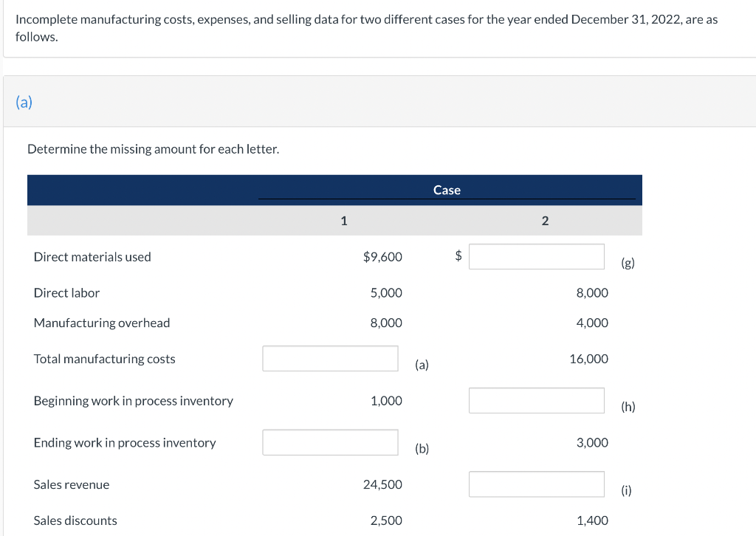Click the Direct materials used row label

92,257
